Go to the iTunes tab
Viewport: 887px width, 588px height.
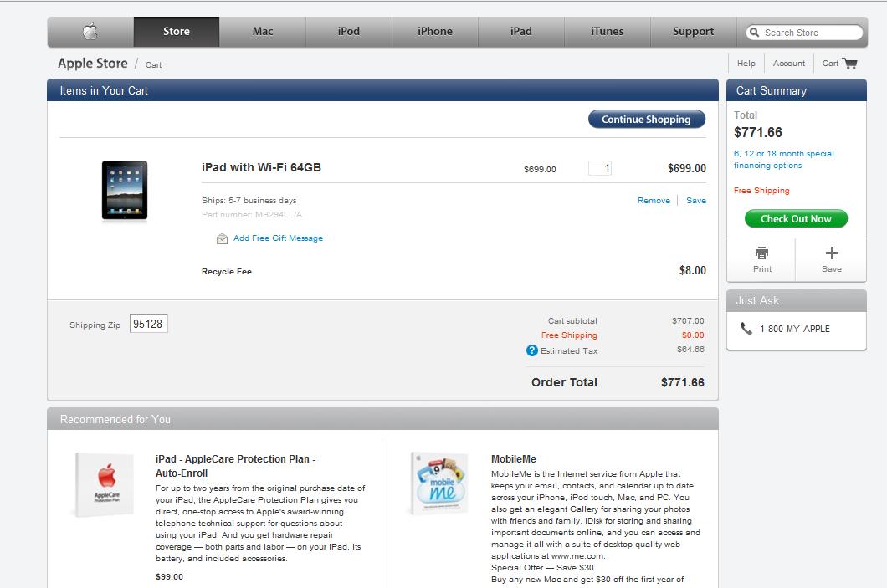607,32
